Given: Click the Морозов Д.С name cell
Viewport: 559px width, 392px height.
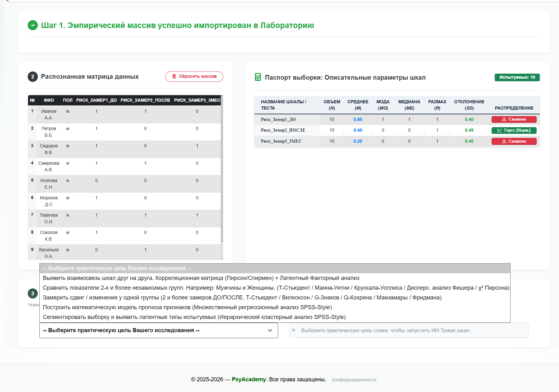Looking at the screenshot, I should point(49,201).
